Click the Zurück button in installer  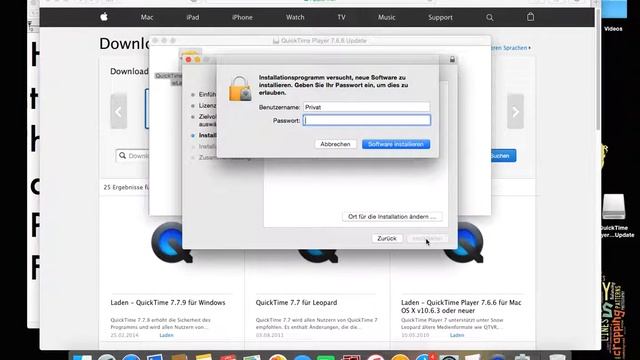pos(387,238)
